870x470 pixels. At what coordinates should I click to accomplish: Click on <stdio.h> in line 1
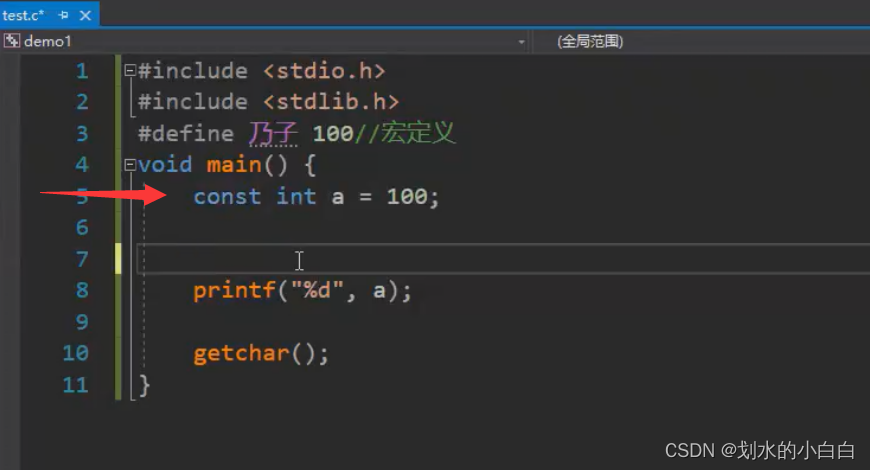click(324, 71)
